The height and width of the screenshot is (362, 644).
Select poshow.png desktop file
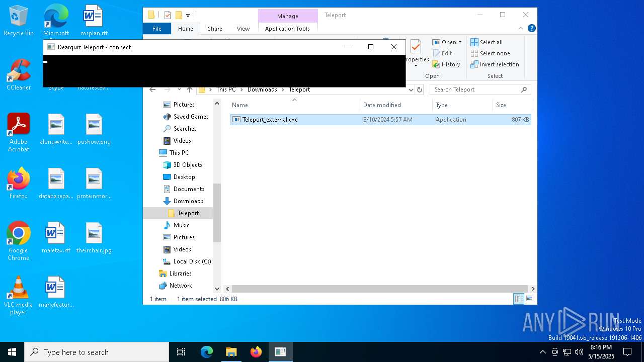point(94,130)
